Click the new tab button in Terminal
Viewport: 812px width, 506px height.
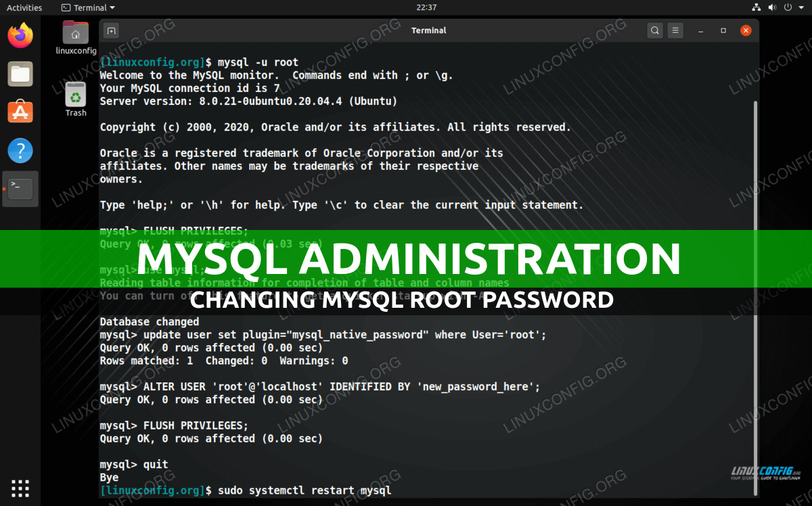tap(112, 30)
